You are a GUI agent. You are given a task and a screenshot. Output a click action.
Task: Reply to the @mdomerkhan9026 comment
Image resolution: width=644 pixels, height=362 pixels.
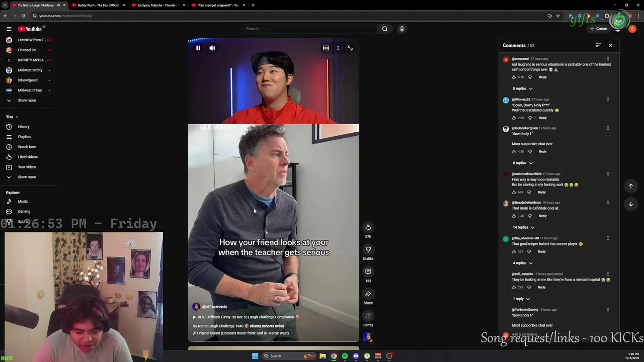pyautogui.click(x=541, y=192)
